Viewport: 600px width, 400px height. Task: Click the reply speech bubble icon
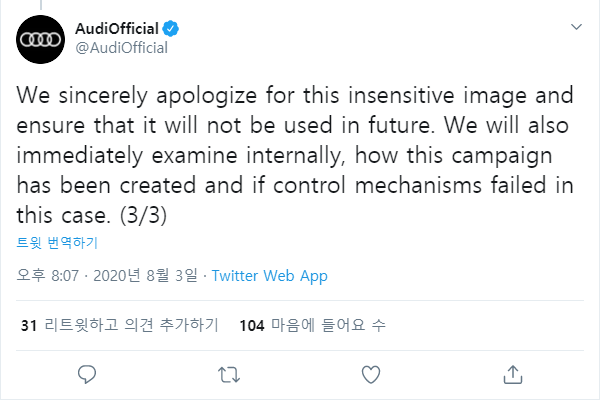pyautogui.click(x=87, y=374)
